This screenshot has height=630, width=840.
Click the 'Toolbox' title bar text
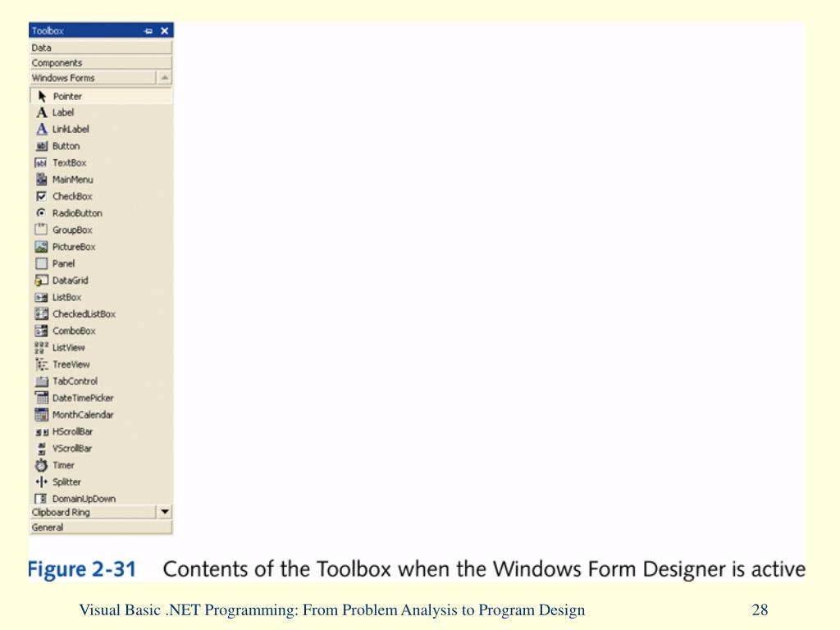pos(48,31)
